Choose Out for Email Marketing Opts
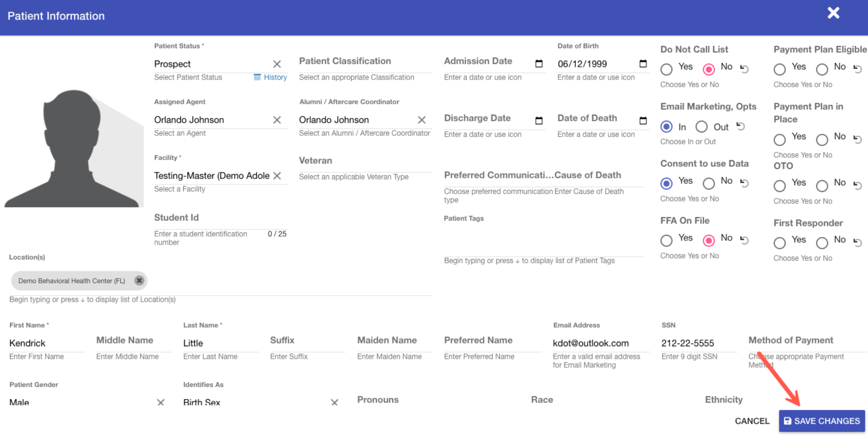868x435 pixels. pos(701,127)
